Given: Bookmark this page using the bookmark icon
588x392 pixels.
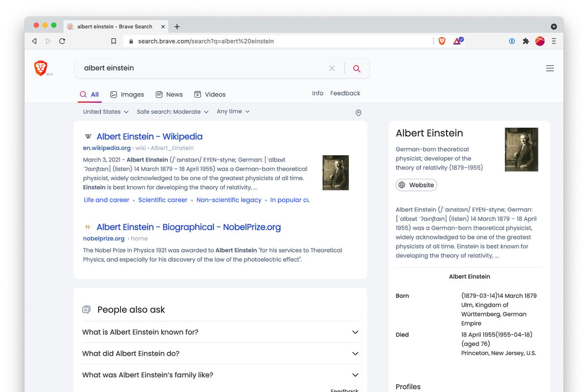Looking at the screenshot, I should (114, 41).
